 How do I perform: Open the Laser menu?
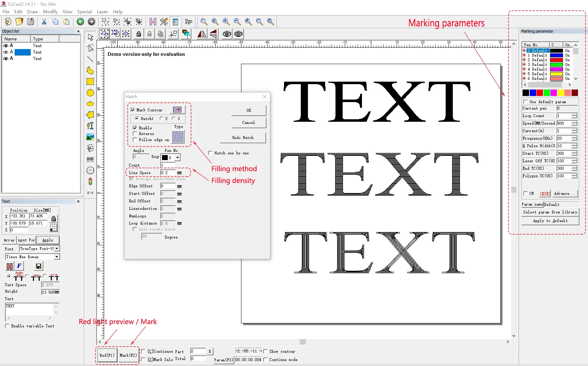point(102,12)
